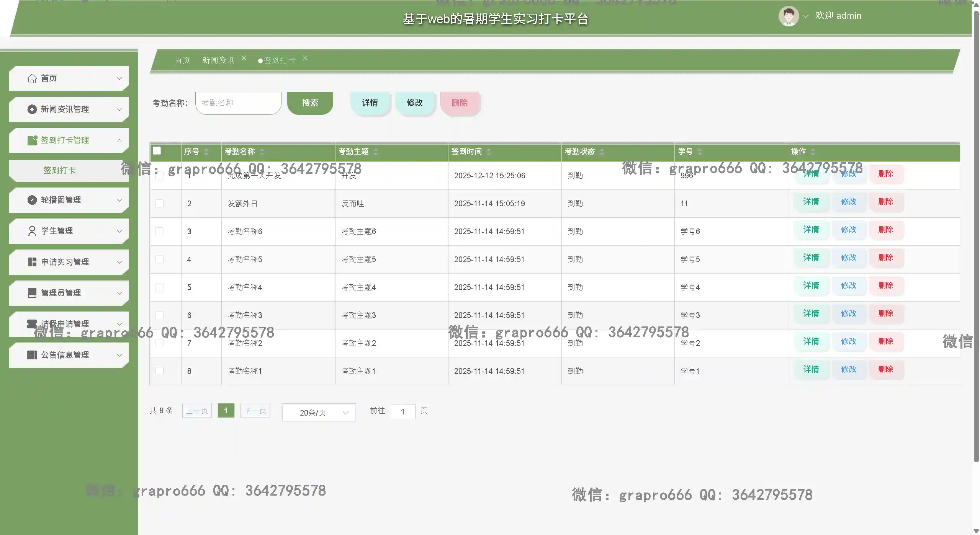980x535 pixels.
Task: Check the row 2 发额外日 checkbox
Action: [160, 204]
